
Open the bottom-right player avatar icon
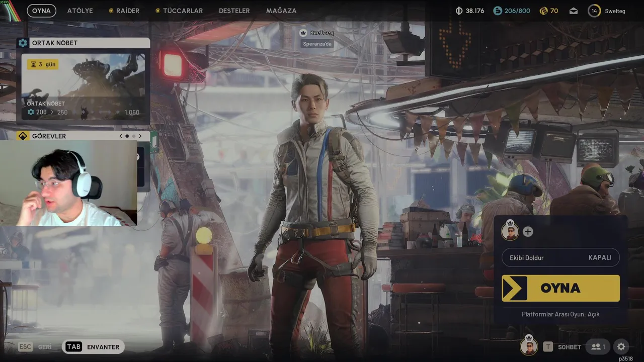coord(529,346)
